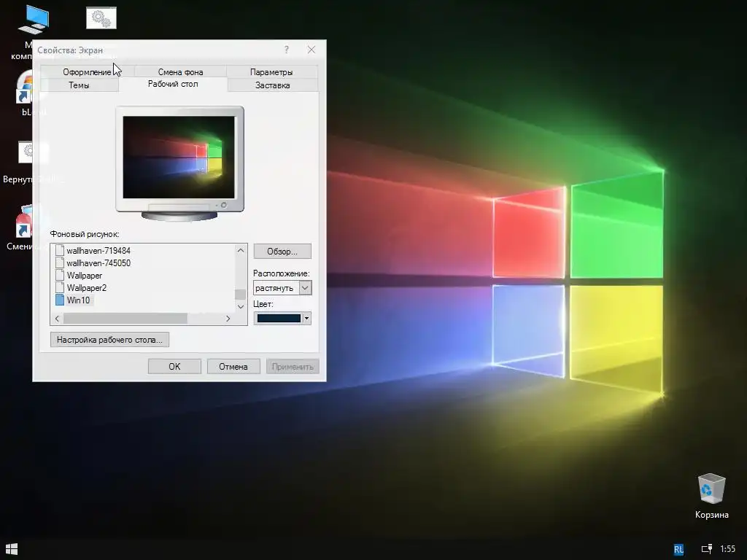Open the gear settings desktop shortcut
This screenshot has width=747, height=560.
(101, 18)
